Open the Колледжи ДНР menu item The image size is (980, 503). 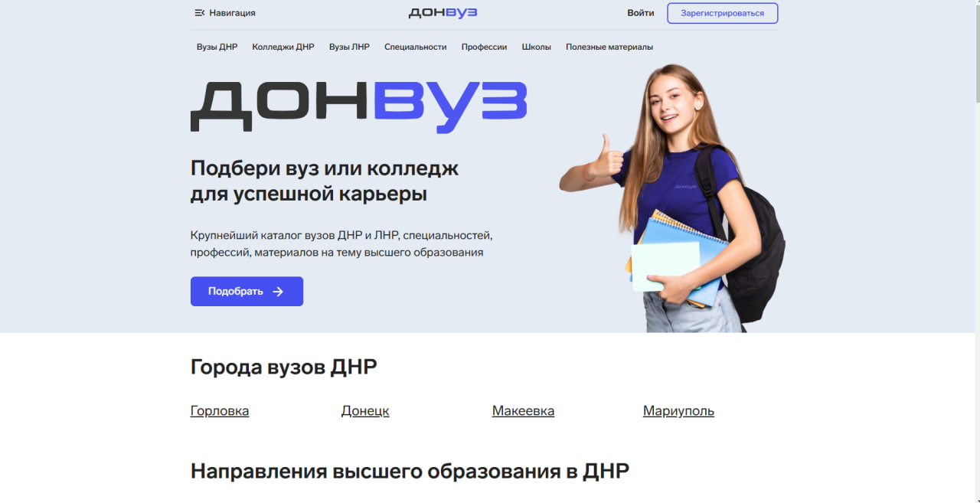pos(283,47)
